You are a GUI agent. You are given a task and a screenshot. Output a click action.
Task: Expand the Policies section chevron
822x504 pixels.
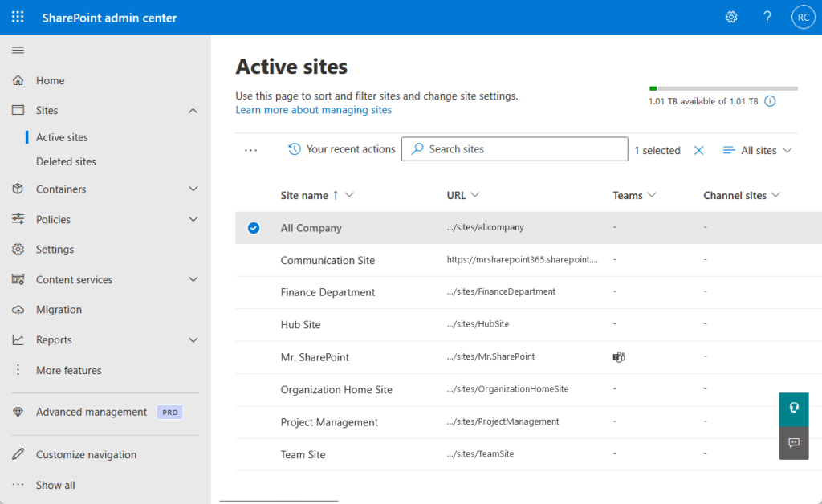click(x=193, y=219)
